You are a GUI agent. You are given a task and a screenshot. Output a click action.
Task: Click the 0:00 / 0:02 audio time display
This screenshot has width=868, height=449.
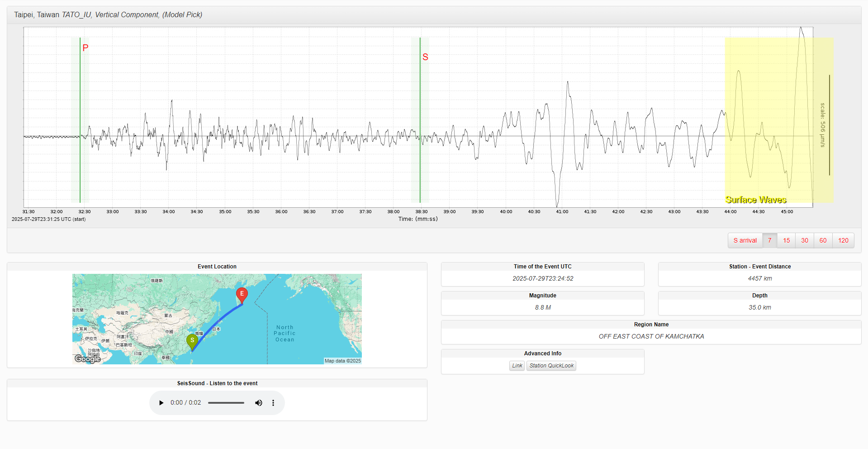185,403
